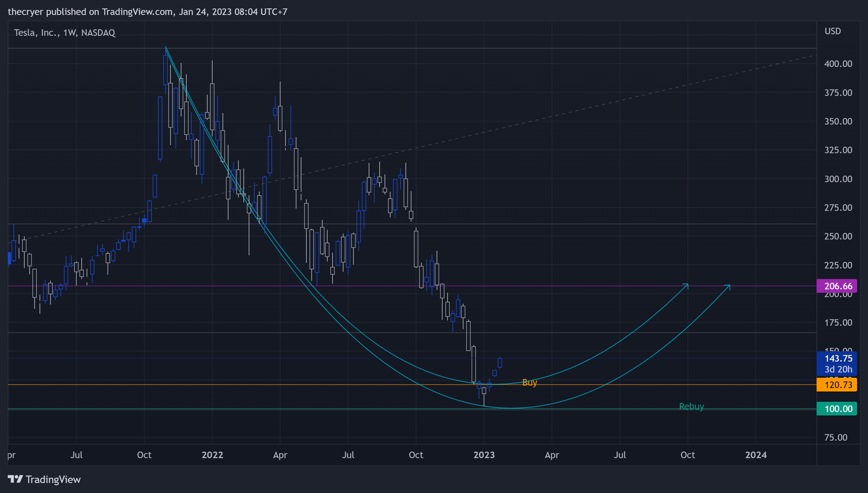Click the 325.00 price axis label
This screenshot has width=868, height=493.
point(838,150)
